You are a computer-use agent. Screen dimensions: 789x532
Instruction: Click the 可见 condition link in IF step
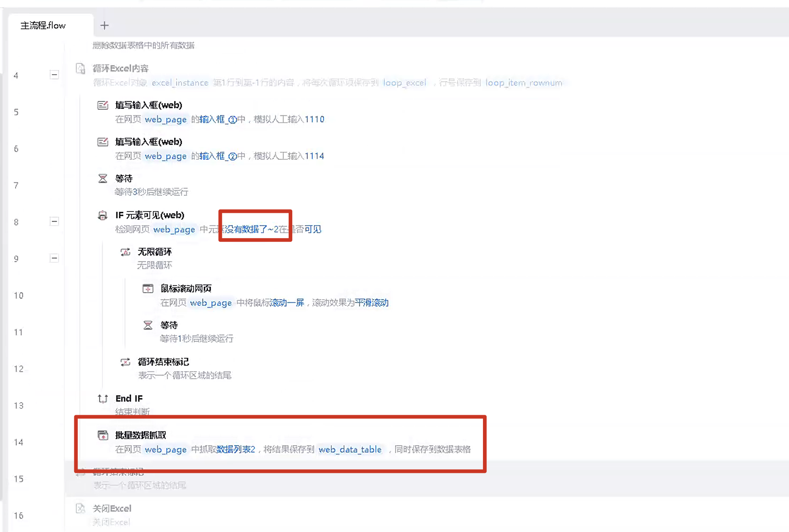point(313,229)
